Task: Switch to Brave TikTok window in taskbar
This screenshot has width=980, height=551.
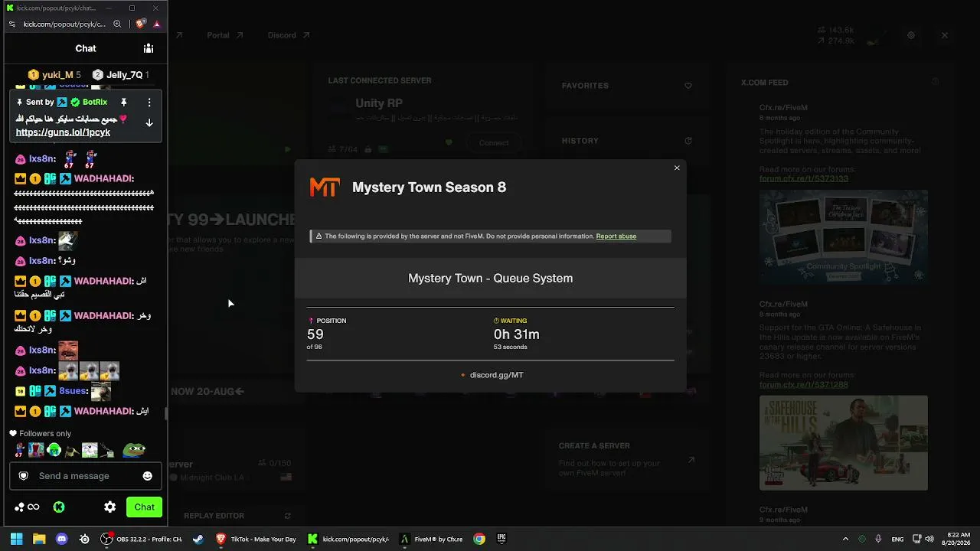Action: [x=256, y=539]
